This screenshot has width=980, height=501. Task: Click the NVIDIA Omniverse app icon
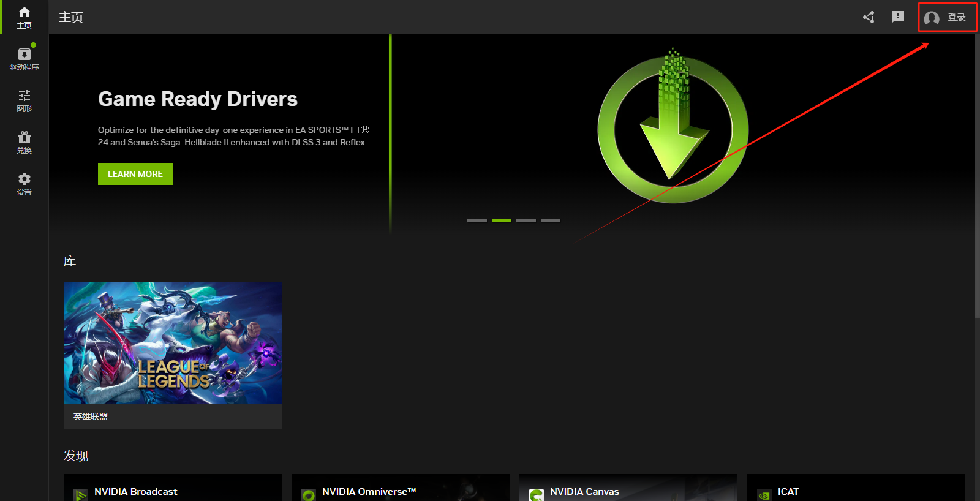[x=309, y=495]
